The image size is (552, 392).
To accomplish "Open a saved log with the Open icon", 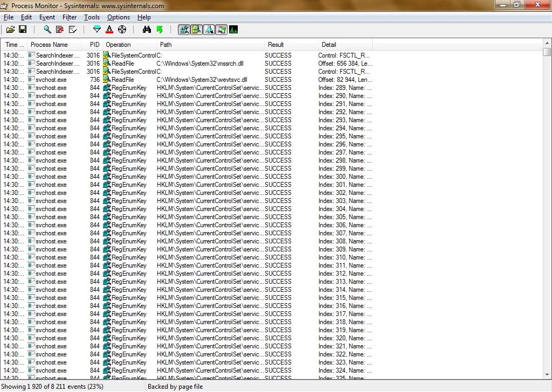I will (x=11, y=30).
